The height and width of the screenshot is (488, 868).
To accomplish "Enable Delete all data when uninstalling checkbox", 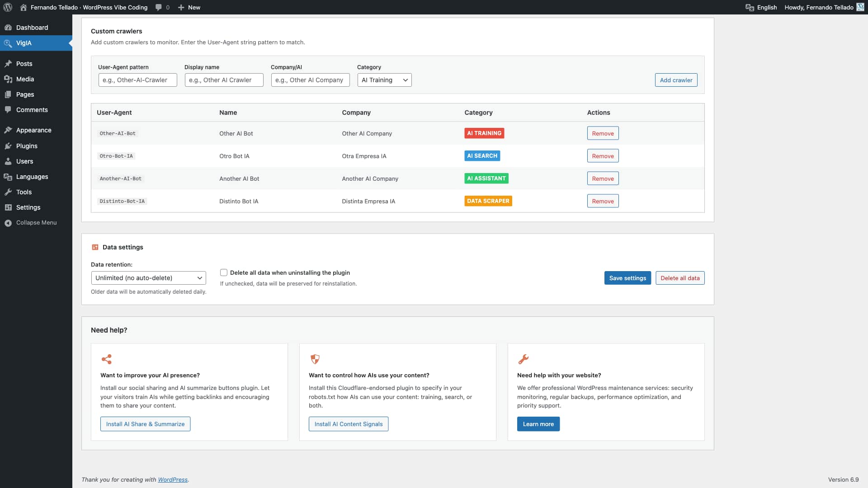I will [x=224, y=272].
